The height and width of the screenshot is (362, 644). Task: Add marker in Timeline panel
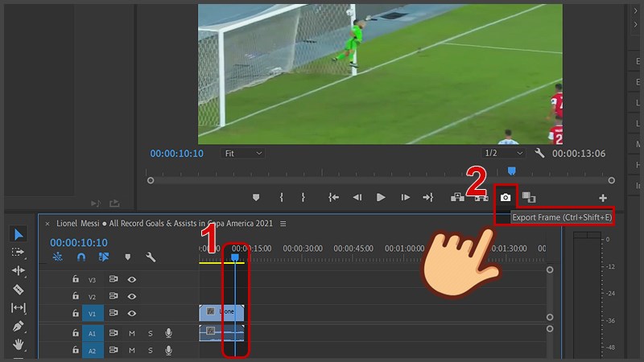pyautogui.click(x=128, y=257)
